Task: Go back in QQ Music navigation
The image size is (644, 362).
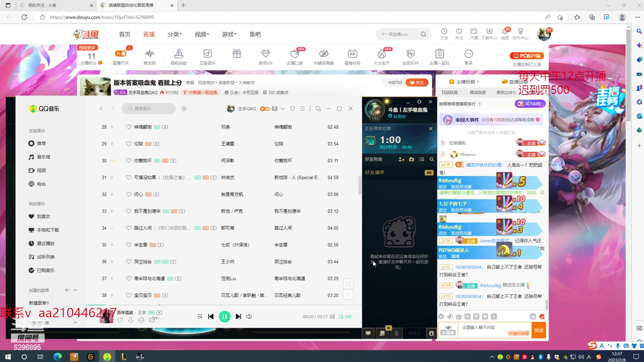Action: pos(101,108)
